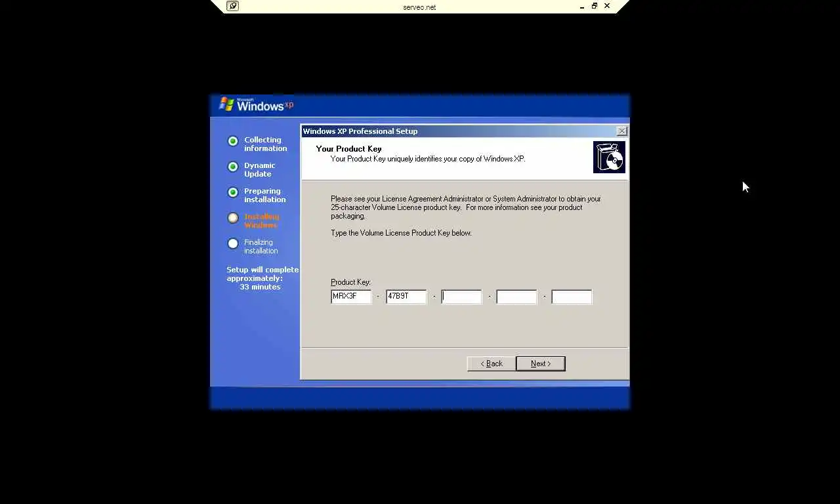The image size is (840, 504).
Task: Click the 'Preparing installation' label
Action: pos(265,196)
